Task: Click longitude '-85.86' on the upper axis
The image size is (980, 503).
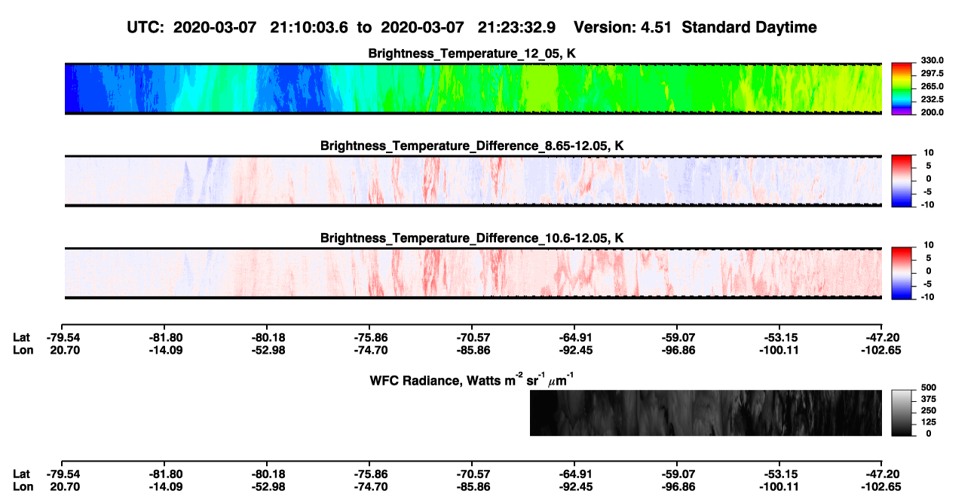Action: (x=472, y=350)
